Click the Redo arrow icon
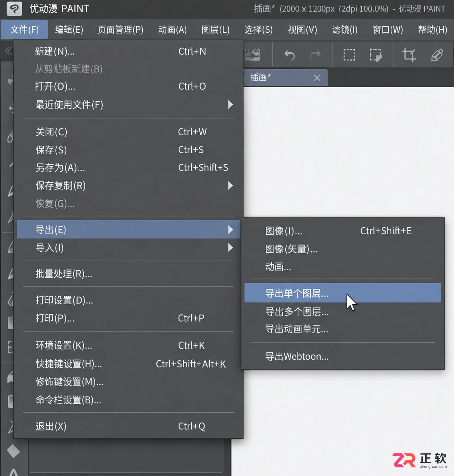 (x=315, y=55)
